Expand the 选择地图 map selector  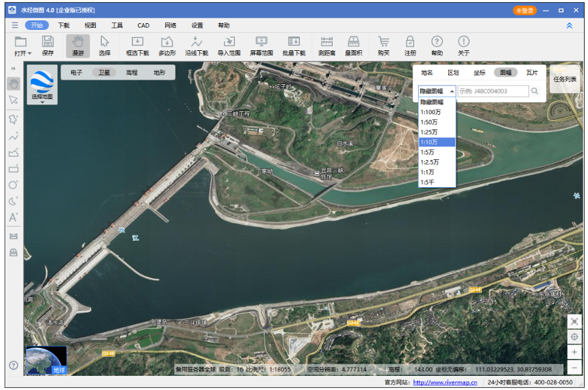(x=42, y=86)
